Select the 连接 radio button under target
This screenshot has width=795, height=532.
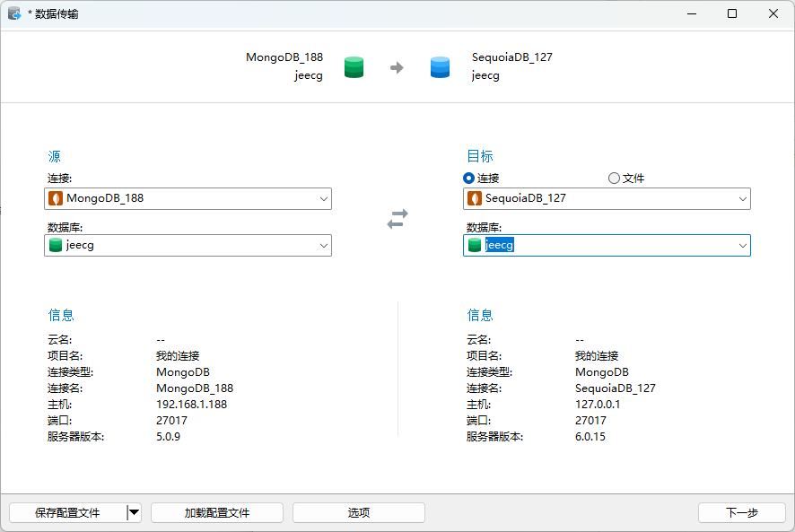(469, 179)
